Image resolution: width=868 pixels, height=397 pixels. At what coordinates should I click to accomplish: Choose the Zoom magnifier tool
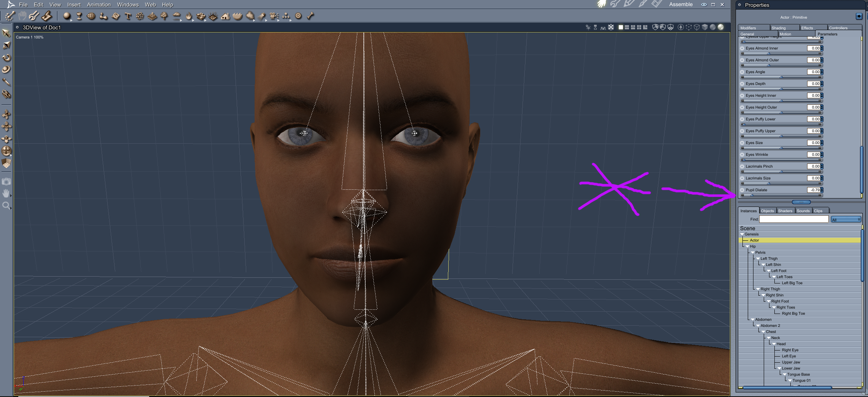(x=6, y=206)
